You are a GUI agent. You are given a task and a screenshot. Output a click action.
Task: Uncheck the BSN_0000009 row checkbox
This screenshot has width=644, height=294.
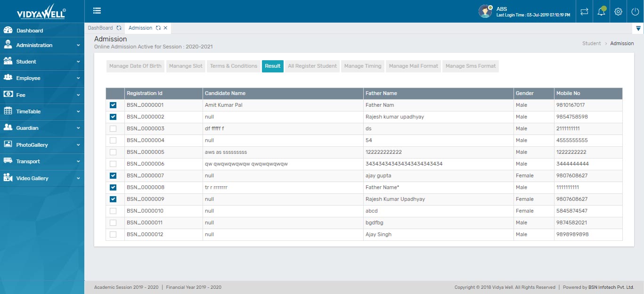(113, 199)
